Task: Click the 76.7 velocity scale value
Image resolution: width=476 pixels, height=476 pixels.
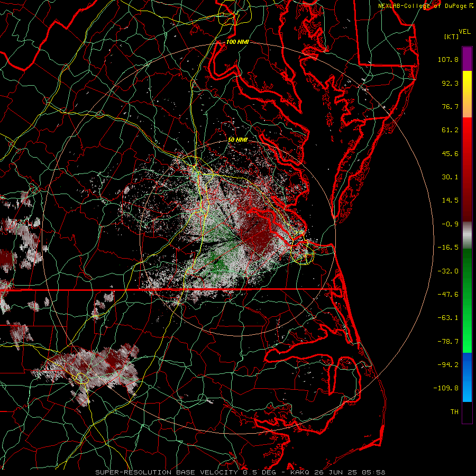Action: pyautogui.click(x=450, y=106)
